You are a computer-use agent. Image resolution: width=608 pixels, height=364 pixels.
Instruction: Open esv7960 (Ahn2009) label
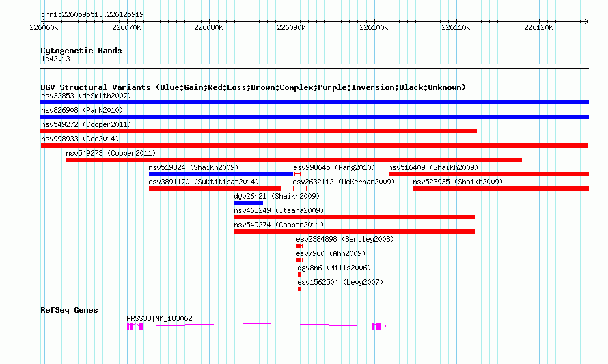(x=331, y=253)
